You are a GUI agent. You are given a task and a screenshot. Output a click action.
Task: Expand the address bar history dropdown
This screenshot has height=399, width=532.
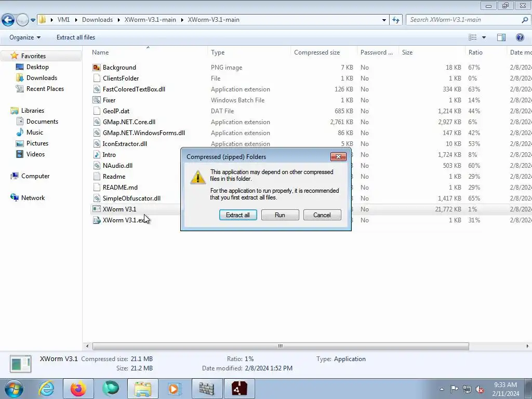pos(384,20)
